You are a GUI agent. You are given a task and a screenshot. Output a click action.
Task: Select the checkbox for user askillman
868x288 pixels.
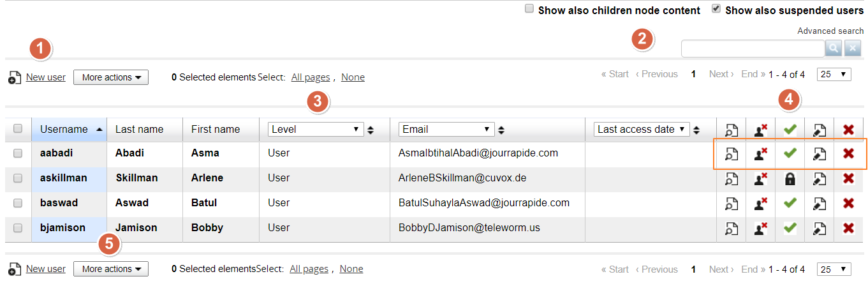pos(18,178)
